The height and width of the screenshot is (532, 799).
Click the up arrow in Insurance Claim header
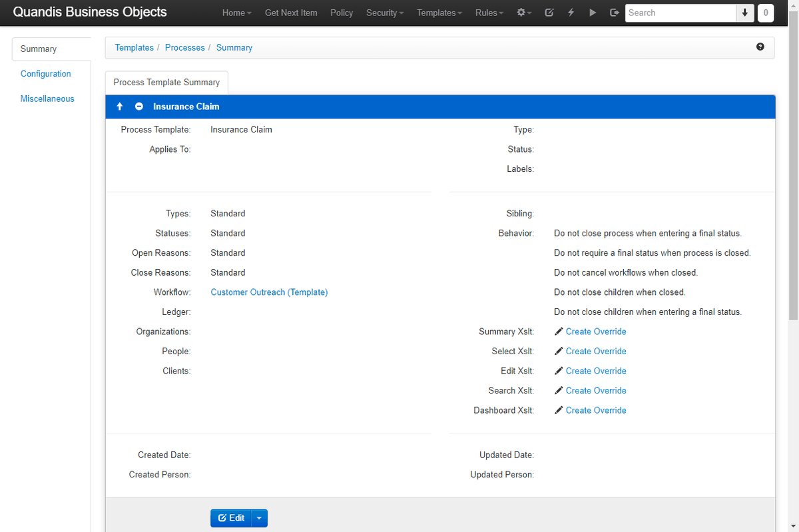(120, 107)
